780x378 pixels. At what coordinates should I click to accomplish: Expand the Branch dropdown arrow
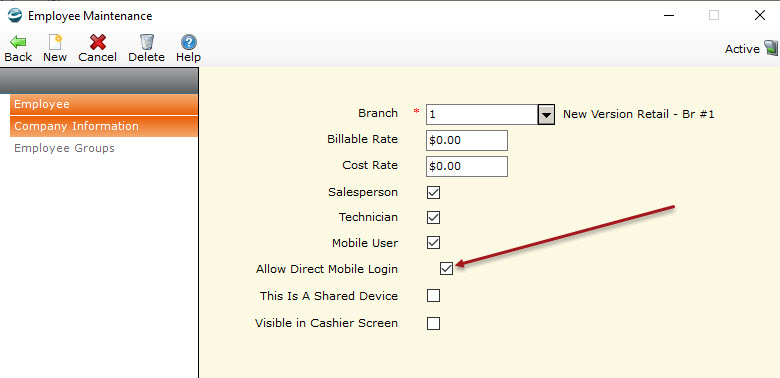tap(546, 114)
